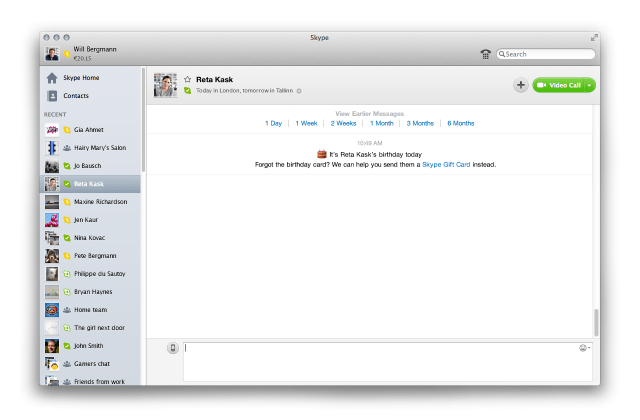Click Will Bergmann's avatar at top left

click(x=52, y=53)
